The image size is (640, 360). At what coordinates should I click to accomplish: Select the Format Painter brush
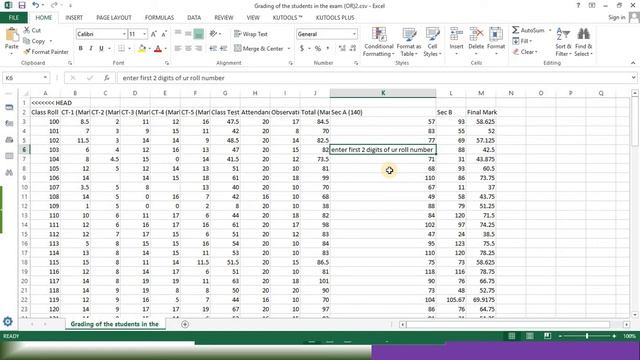(27, 52)
